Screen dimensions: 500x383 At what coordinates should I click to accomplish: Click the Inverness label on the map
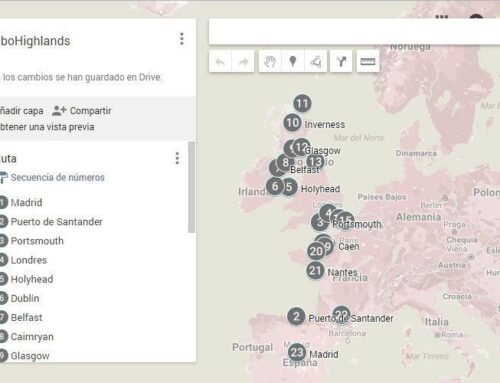325,125
